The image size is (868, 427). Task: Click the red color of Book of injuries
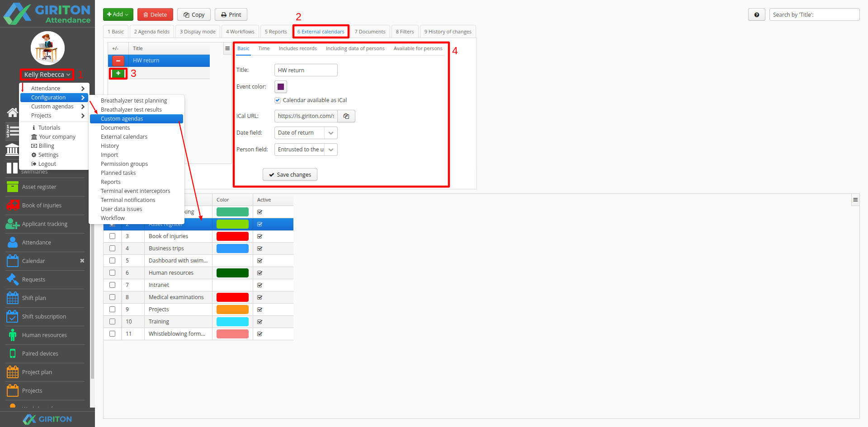(x=232, y=236)
